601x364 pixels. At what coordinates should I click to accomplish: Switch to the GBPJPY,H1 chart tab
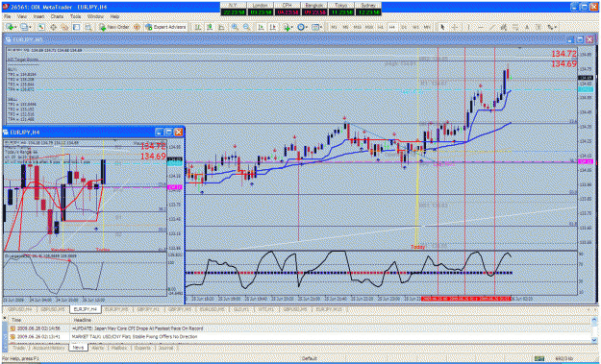point(148,309)
